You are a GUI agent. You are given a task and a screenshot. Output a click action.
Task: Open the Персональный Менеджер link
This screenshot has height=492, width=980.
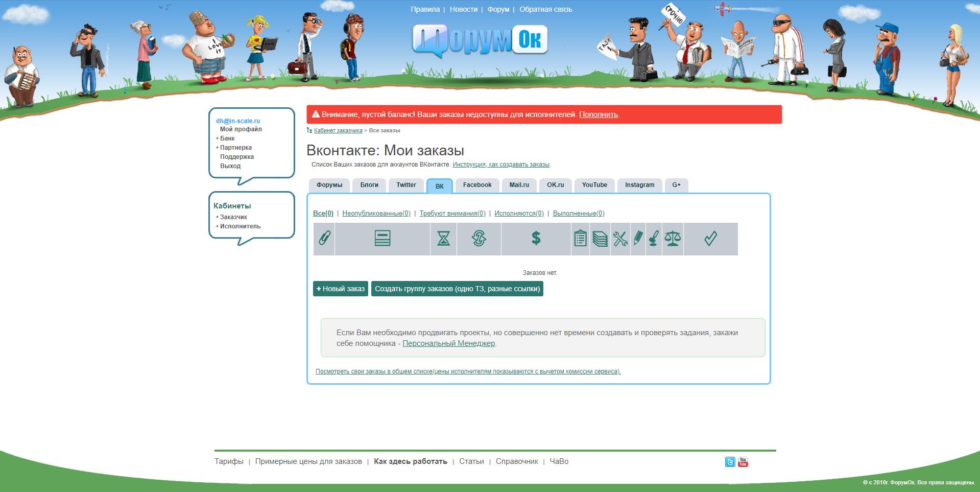[x=449, y=343]
